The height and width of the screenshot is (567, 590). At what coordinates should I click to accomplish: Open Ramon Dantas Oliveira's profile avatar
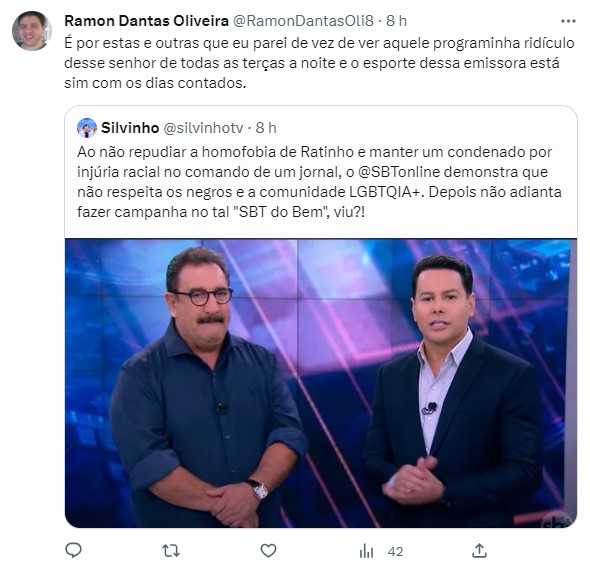tap(31, 31)
